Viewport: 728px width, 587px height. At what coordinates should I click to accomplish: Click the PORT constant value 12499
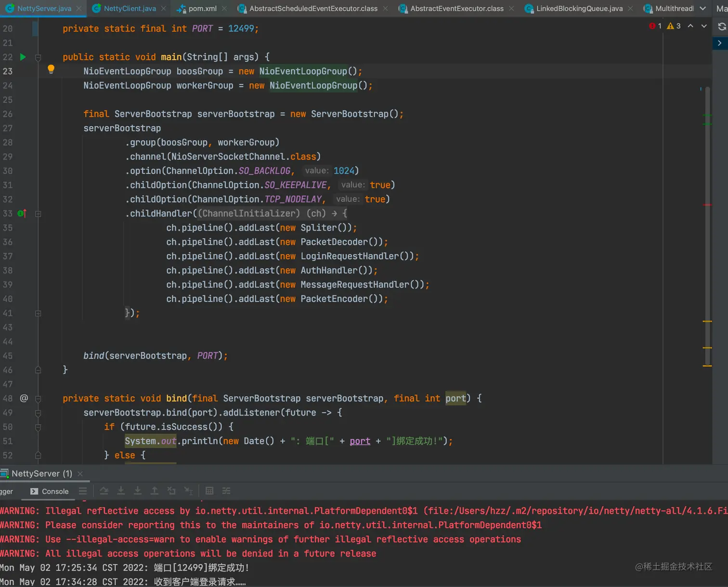point(241,29)
